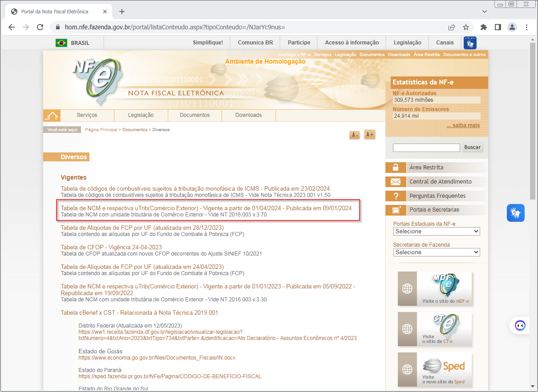Screen dimensions: 538x392
Task: Open Alíquotas de FCP atualizada 24/04/2023 link
Action: coord(142,267)
